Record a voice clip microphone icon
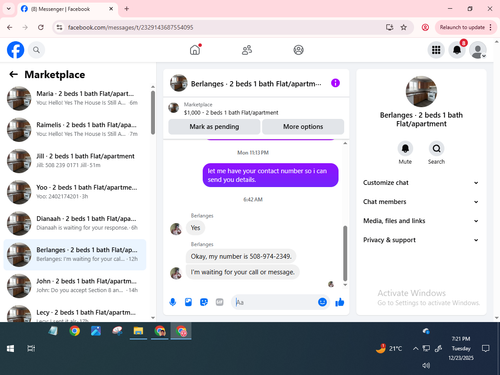This screenshot has width=500, height=375. click(173, 302)
